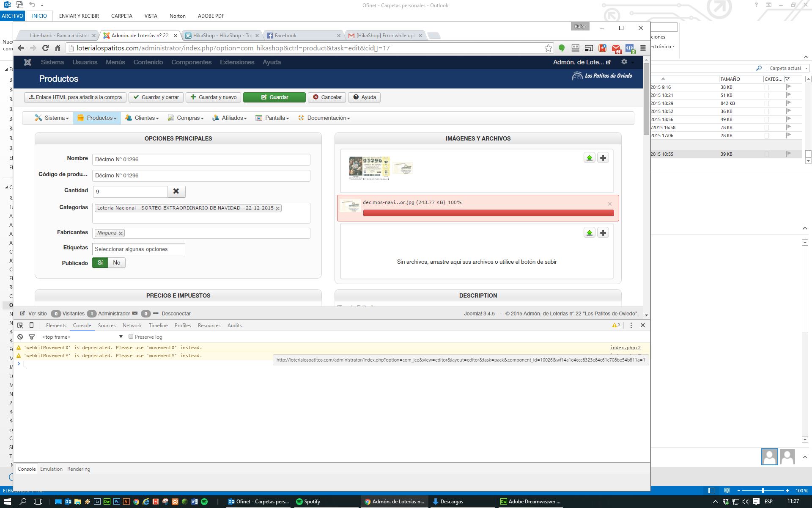Clear quantity with the X button
The height and width of the screenshot is (508, 812).
(x=176, y=191)
